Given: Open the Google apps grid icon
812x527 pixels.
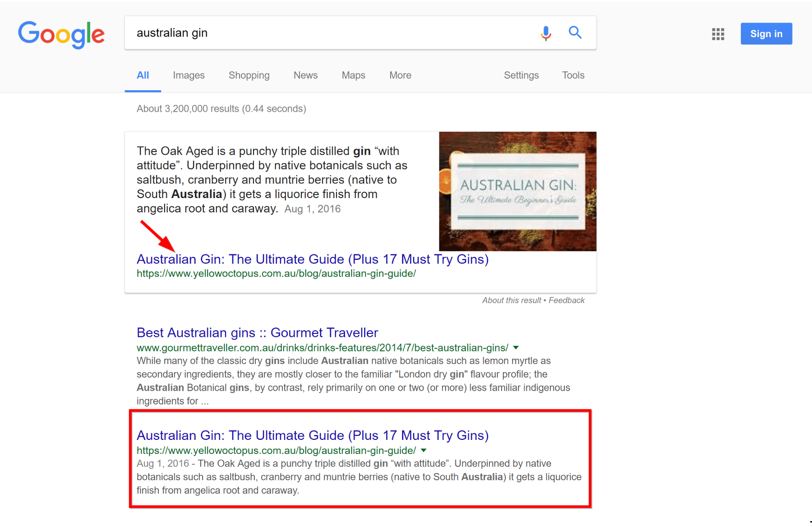Looking at the screenshot, I should [718, 34].
